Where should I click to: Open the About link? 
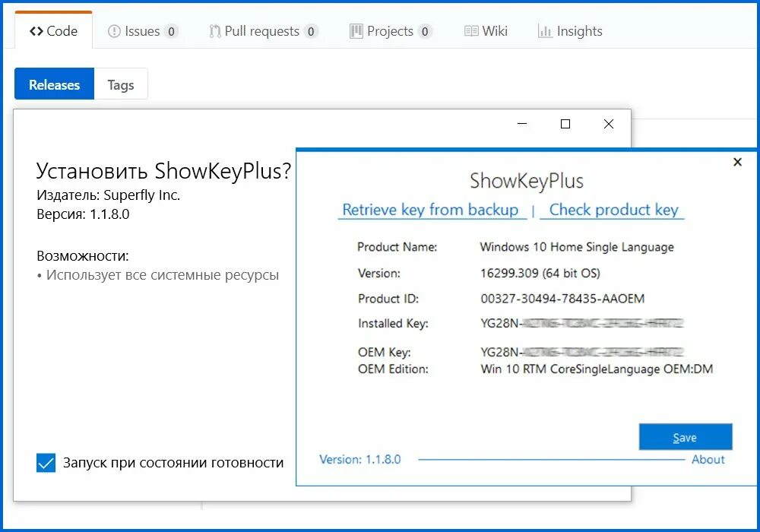[x=708, y=459]
